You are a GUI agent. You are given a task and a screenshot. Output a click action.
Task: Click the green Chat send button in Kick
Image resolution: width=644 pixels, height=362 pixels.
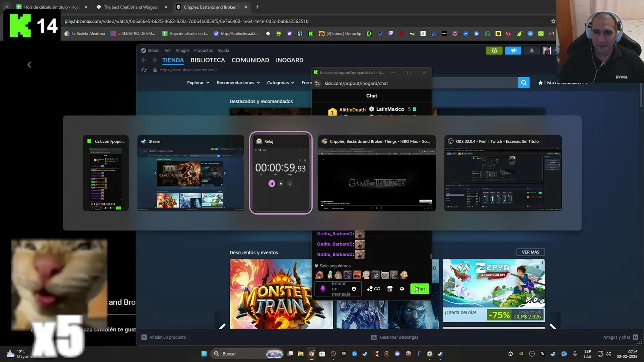click(420, 289)
